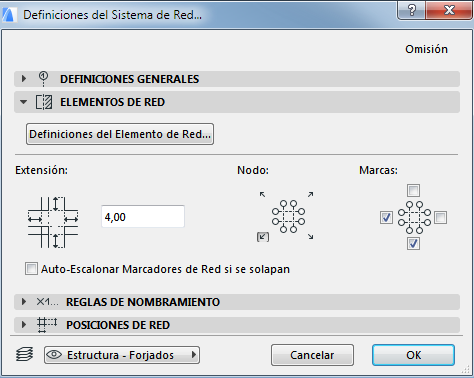The height and width of the screenshot is (378, 474).
Task: Expand the Definiciones Generales section
Action: tap(24, 79)
